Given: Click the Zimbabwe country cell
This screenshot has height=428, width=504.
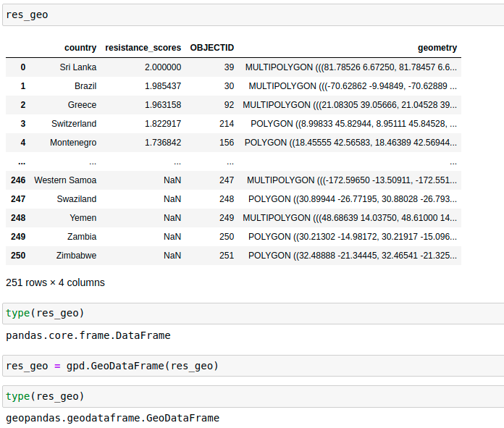Looking at the screenshot, I should point(76,256).
